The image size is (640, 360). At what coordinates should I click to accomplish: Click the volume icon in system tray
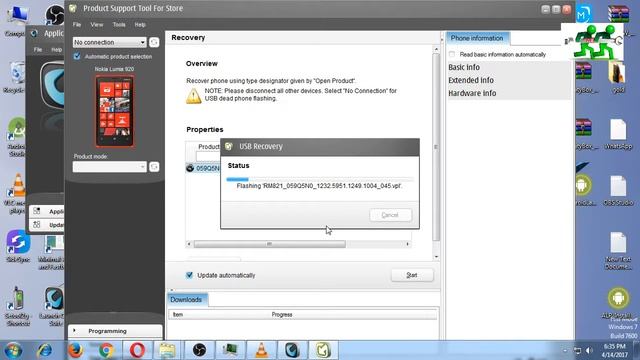coord(589,350)
